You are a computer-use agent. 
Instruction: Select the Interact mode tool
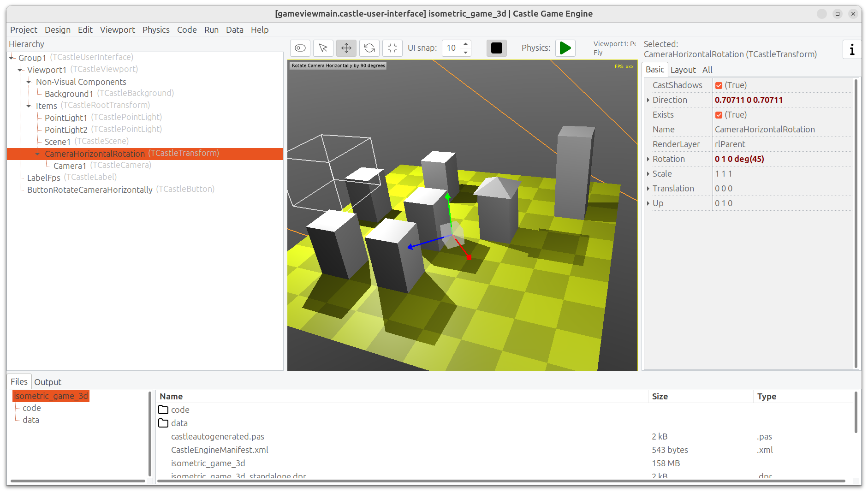(300, 48)
